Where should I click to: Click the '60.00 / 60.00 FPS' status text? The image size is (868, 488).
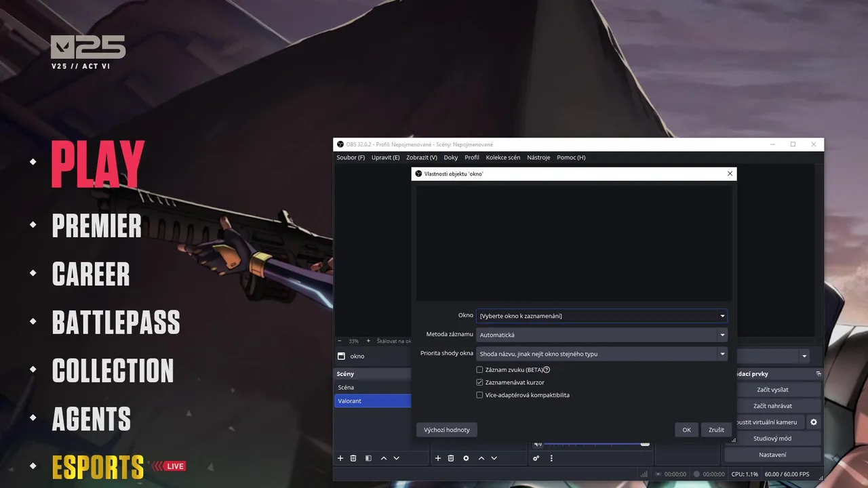pyautogui.click(x=787, y=474)
